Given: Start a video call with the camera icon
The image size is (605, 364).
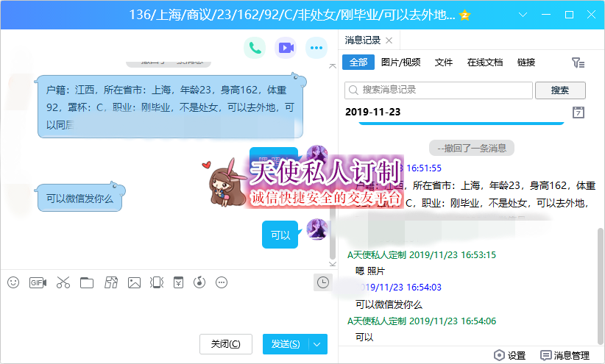Looking at the screenshot, I should [286, 49].
